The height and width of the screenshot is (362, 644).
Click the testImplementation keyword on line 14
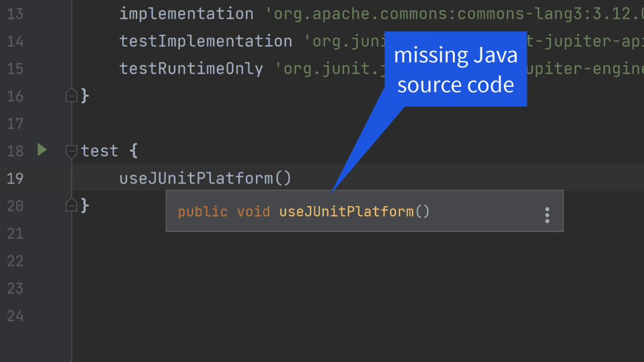[206, 41]
